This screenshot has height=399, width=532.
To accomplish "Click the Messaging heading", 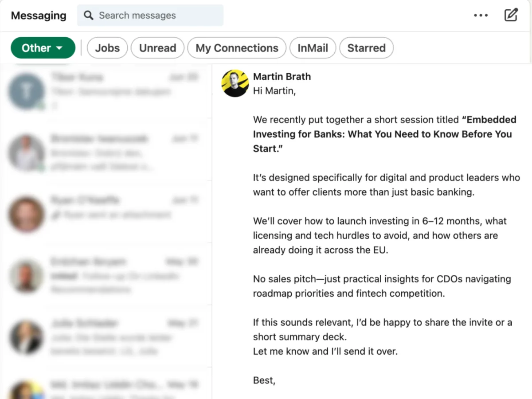I will click(x=39, y=16).
